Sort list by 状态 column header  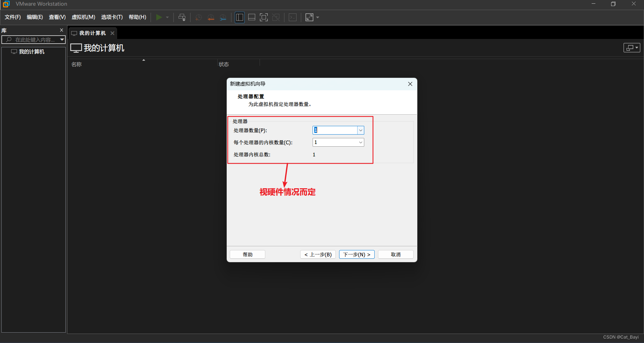(224, 64)
